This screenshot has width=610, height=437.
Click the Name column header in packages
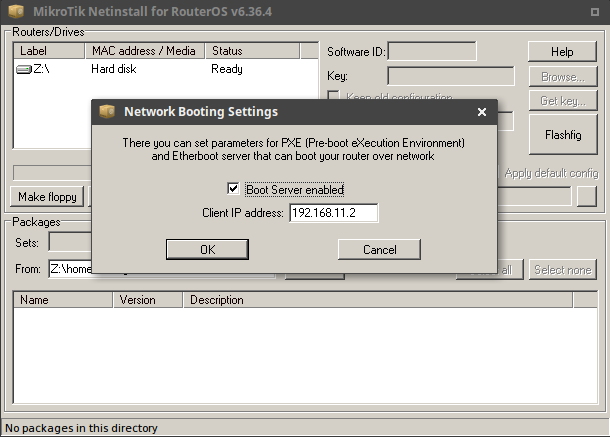(63, 300)
